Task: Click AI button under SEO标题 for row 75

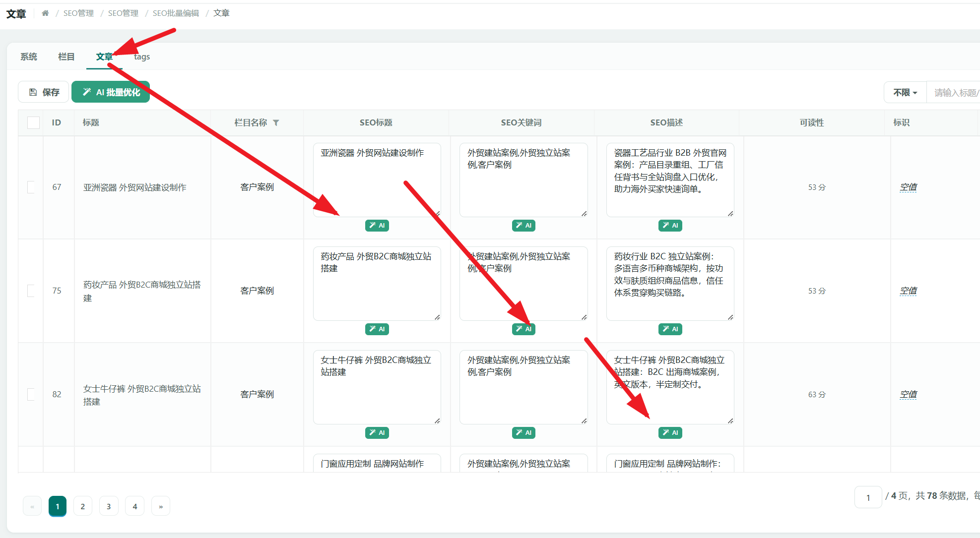Action: pyautogui.click(x=377, y=329)
